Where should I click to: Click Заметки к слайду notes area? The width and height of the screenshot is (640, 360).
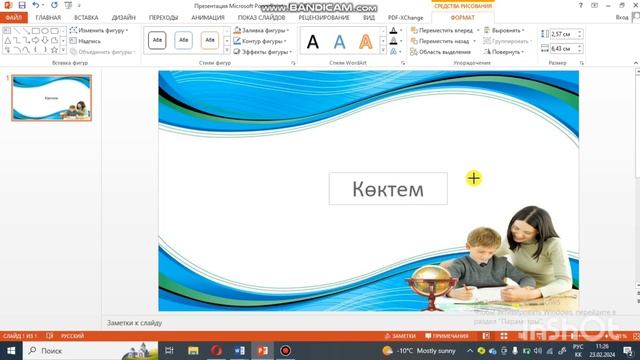coord(135,323)
